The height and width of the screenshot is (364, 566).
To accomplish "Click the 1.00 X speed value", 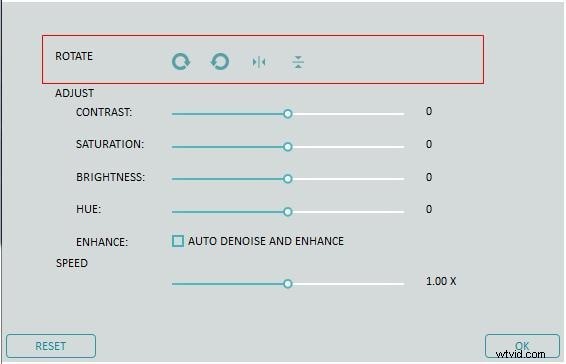I will [441, 281].
